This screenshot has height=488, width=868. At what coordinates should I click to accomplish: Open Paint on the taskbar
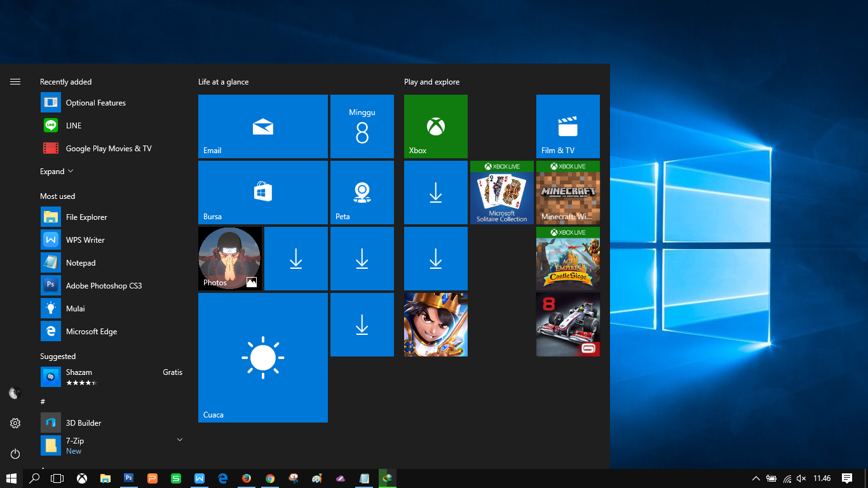[317, 478]
